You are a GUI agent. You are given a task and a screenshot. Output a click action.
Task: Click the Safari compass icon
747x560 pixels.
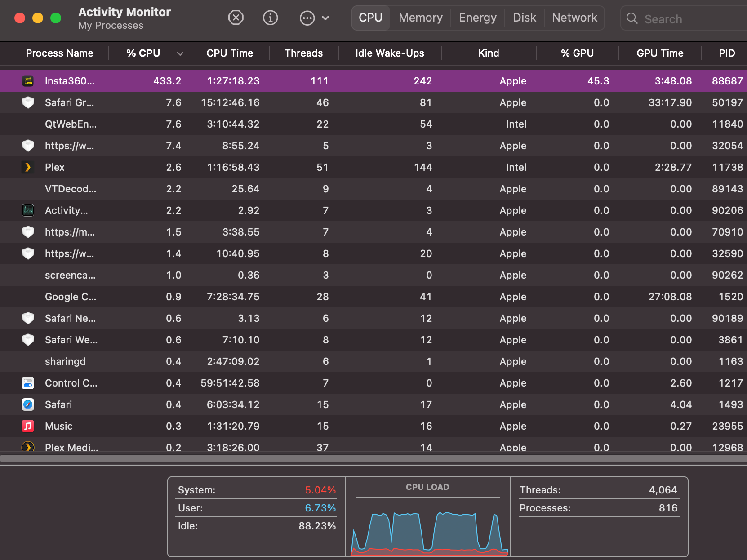pos(28,404)
